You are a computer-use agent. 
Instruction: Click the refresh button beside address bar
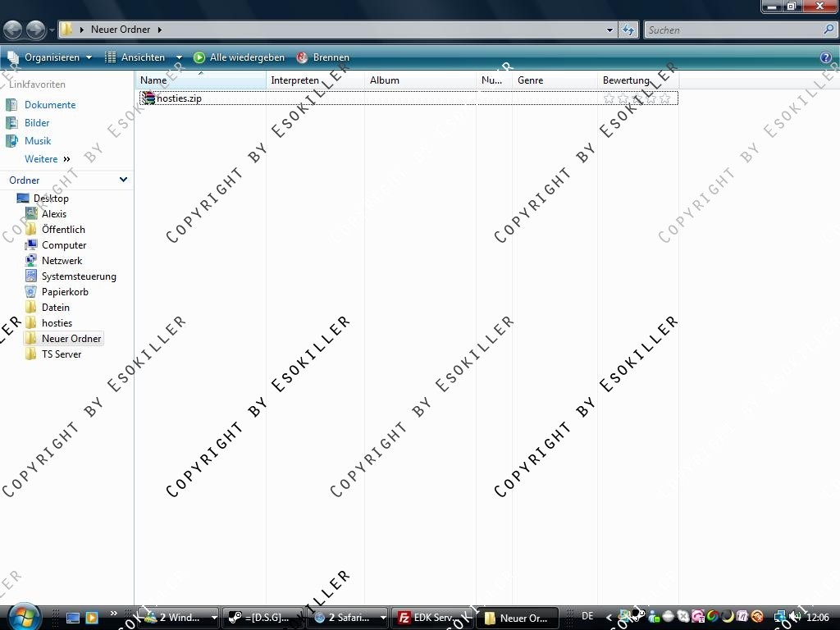click(x=628, y=30)
